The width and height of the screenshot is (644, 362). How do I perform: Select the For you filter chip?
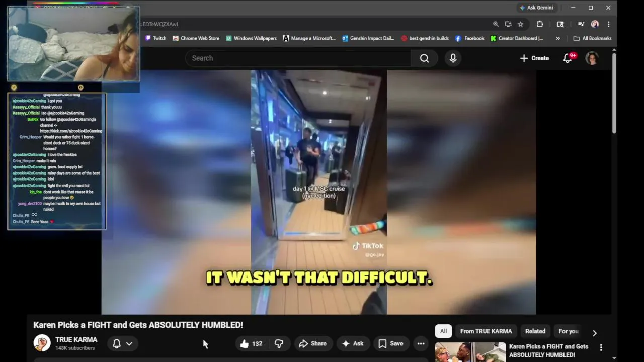tap(569, 331)
